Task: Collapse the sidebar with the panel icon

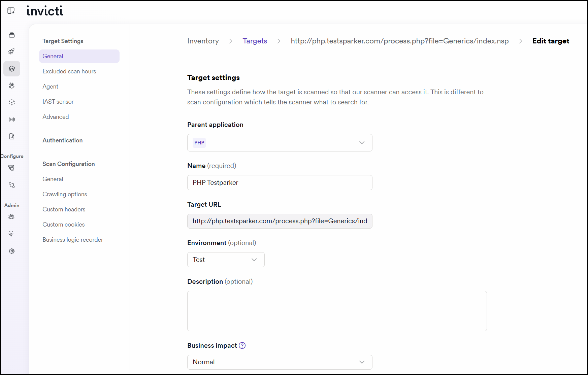Action: [x=11, y=10]
